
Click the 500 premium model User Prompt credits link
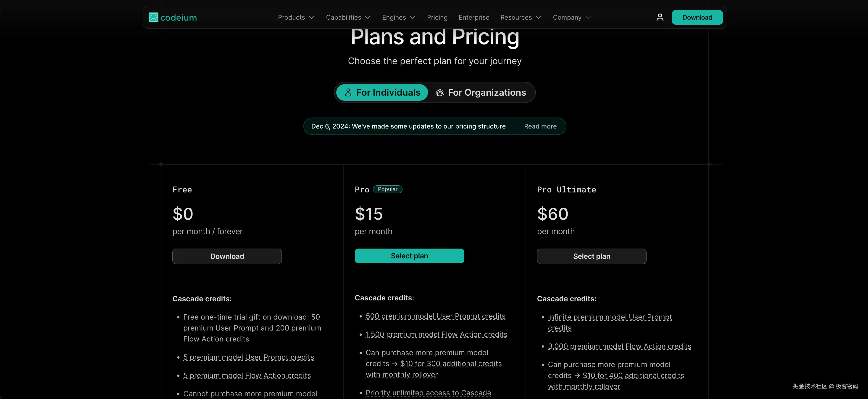click(435, 316)
